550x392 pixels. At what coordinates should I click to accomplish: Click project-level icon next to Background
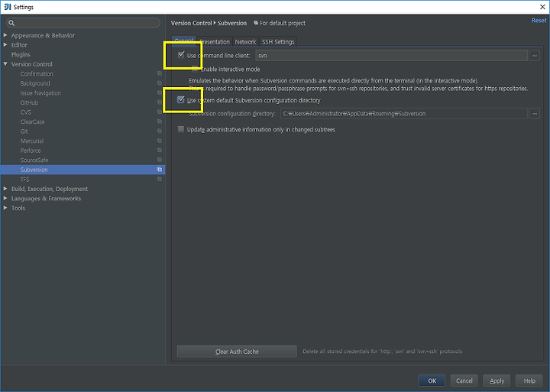coord(160,83)
